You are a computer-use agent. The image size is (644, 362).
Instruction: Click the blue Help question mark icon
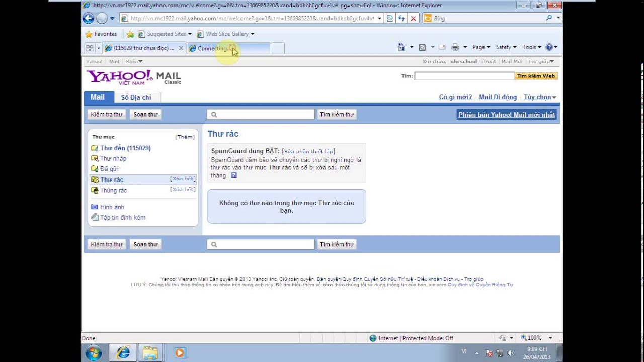(x=549, y=47)
